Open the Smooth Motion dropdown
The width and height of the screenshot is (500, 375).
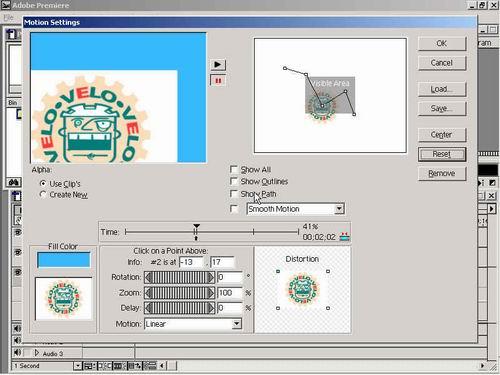(339, 209)
